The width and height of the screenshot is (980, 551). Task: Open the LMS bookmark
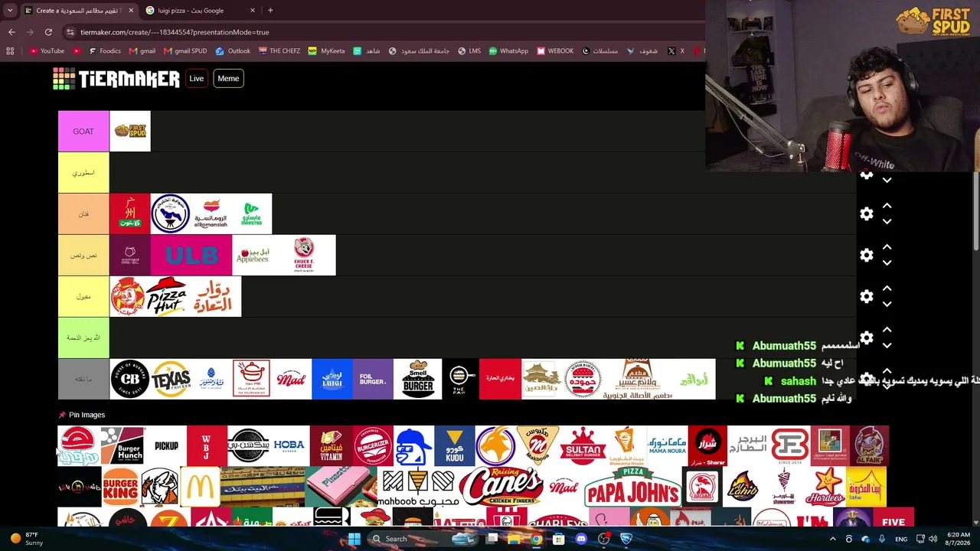[469, 51]
